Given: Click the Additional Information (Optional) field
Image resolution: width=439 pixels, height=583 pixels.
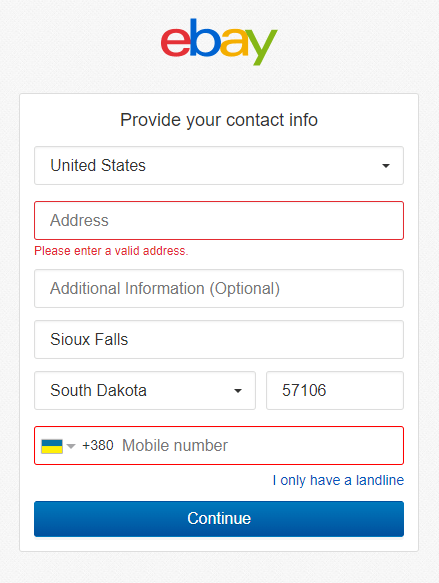Looking at the screenshot, I should [219, 289].
